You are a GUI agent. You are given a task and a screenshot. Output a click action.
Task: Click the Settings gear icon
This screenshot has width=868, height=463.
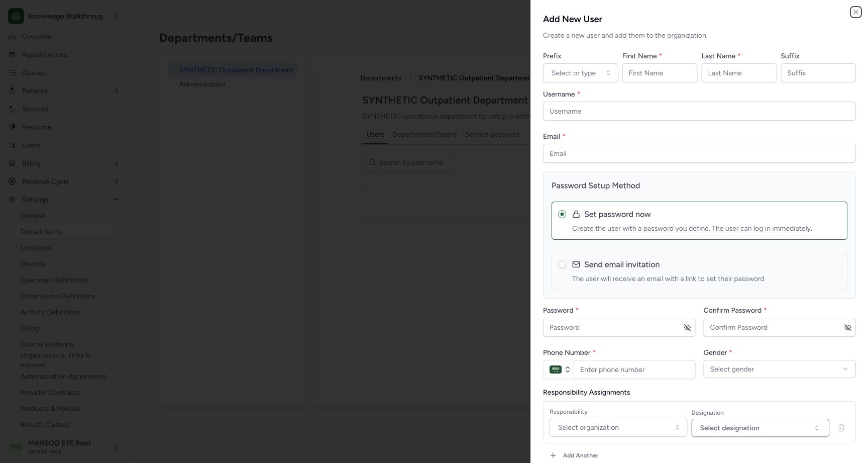coord(12,200)
